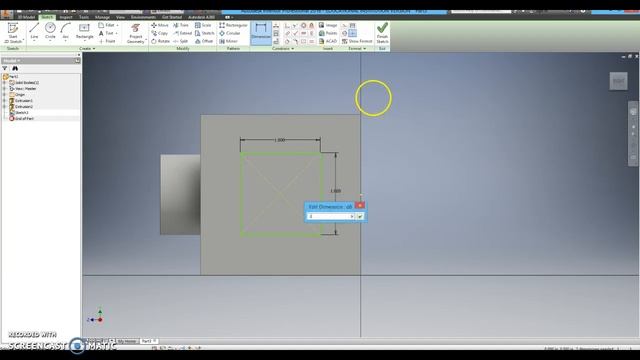The width and height of the screenshot is (640, 360).
Task: Select the Extend tool
Action: point(182,33)
